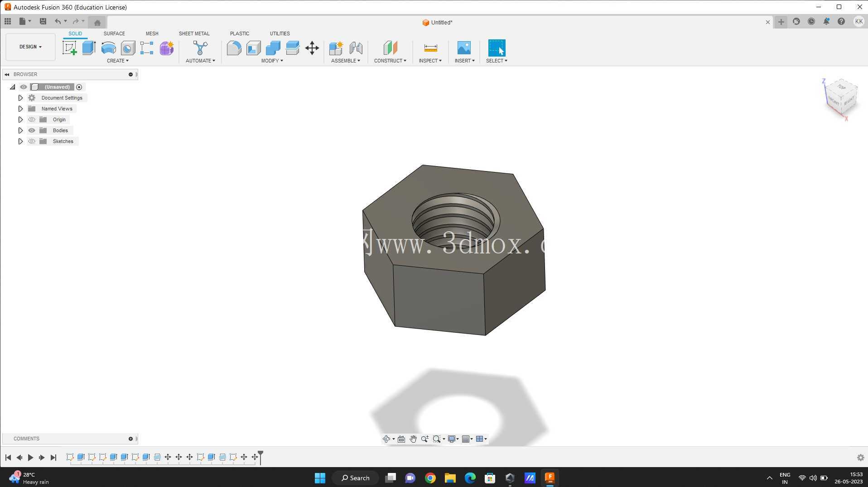The height and width of the screenshot is (487, 868).
Task: Select the Zoom tool in navigation bar
Action: coord(425,439)
